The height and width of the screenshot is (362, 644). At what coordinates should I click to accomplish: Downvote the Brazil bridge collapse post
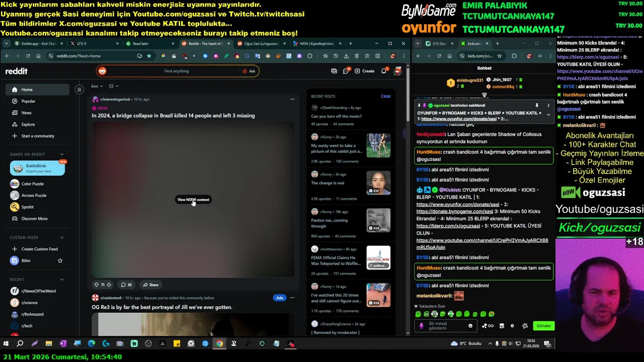(x=109, y=285)
